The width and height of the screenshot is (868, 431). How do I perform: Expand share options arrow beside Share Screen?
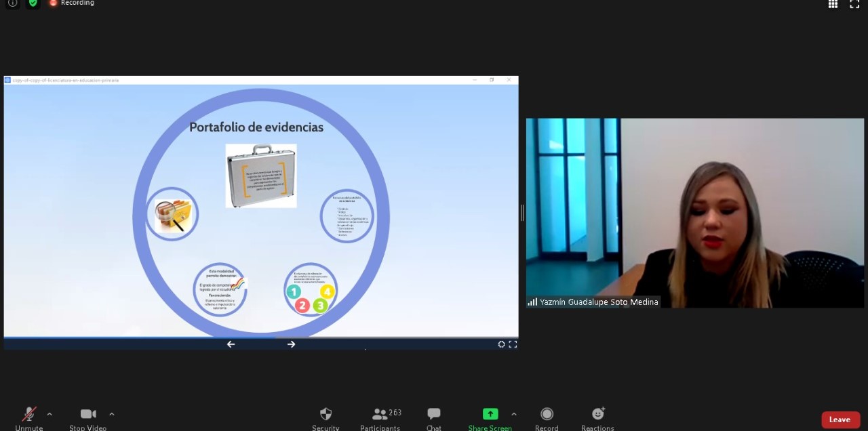513,413
